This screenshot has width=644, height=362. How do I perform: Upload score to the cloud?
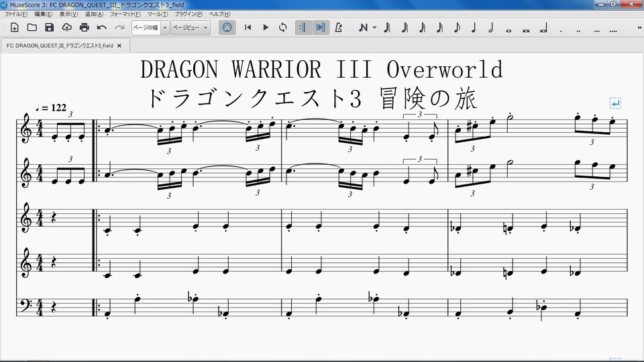(66, 27)
